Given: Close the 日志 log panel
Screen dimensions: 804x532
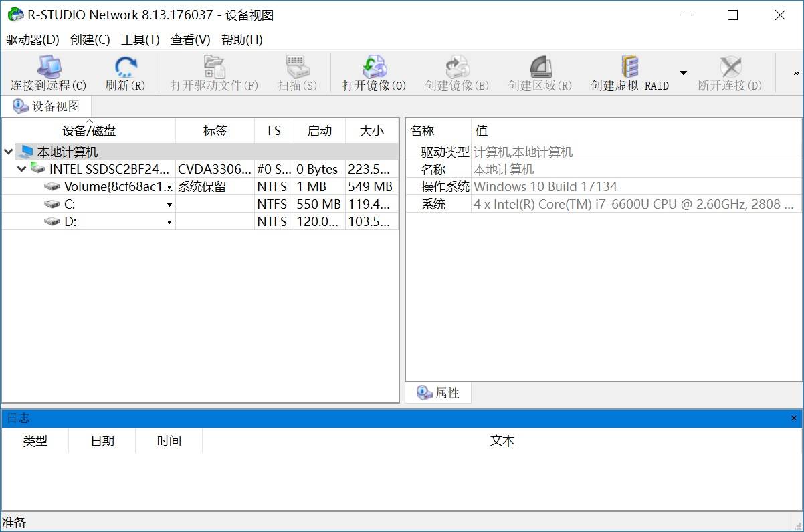Looking at the screenshot, I should click(x=793, y=418).
